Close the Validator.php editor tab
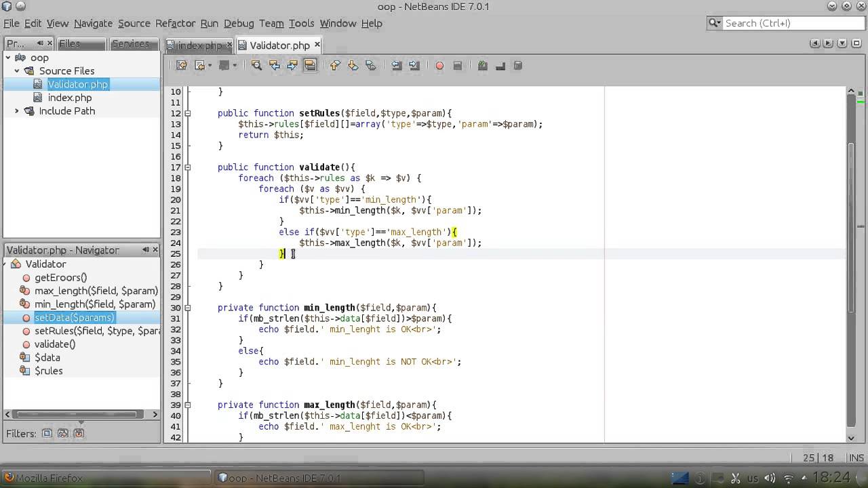This screenshot has width=868, height=488. click(317, 45)
